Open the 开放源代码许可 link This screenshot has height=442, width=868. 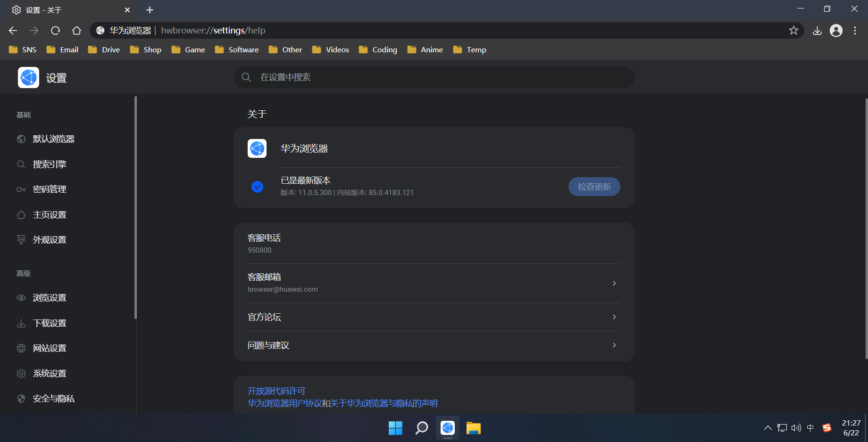[x=276, y=391]
